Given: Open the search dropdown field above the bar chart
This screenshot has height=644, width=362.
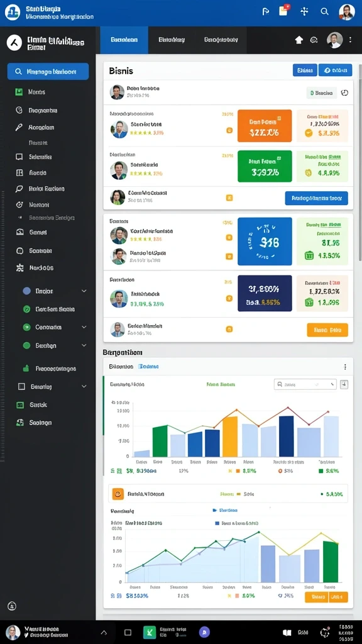Looking at the screenshot, I should pos(305,384).
